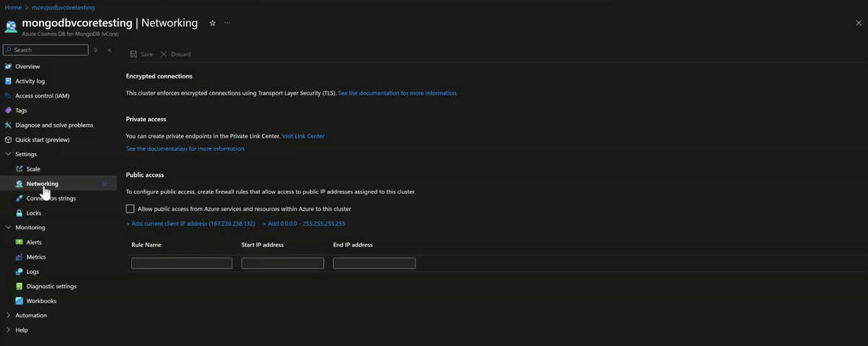Click the Networking icon in sidebar

click(19, 184)
